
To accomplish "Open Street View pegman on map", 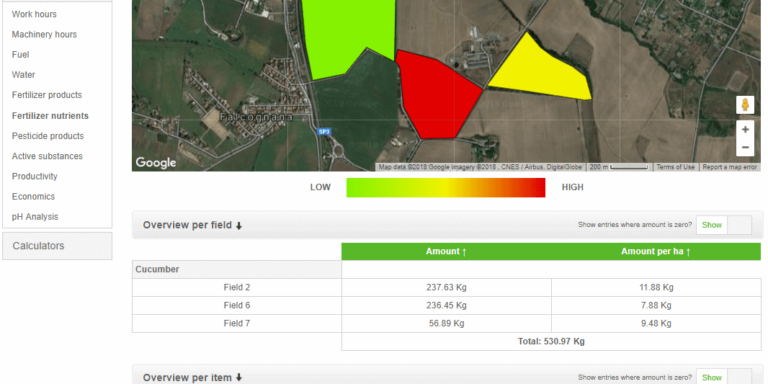I will click(745, 105).
